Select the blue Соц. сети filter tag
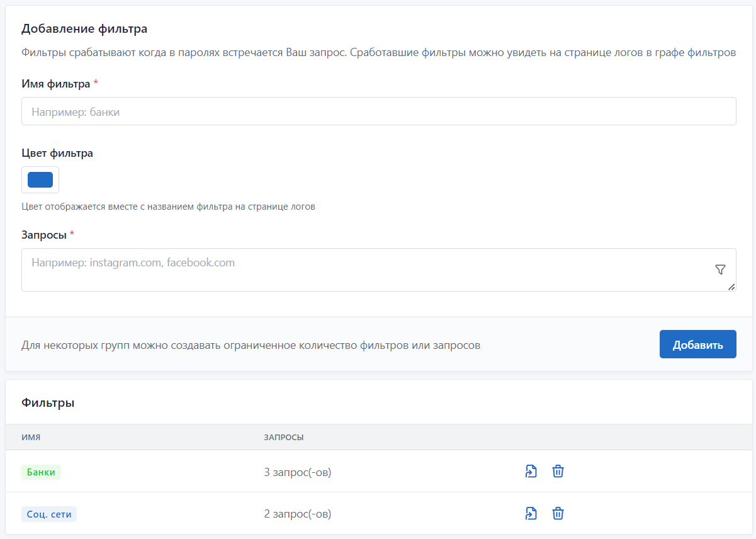Viewport: 756px width, 539px height. (49, 514)
